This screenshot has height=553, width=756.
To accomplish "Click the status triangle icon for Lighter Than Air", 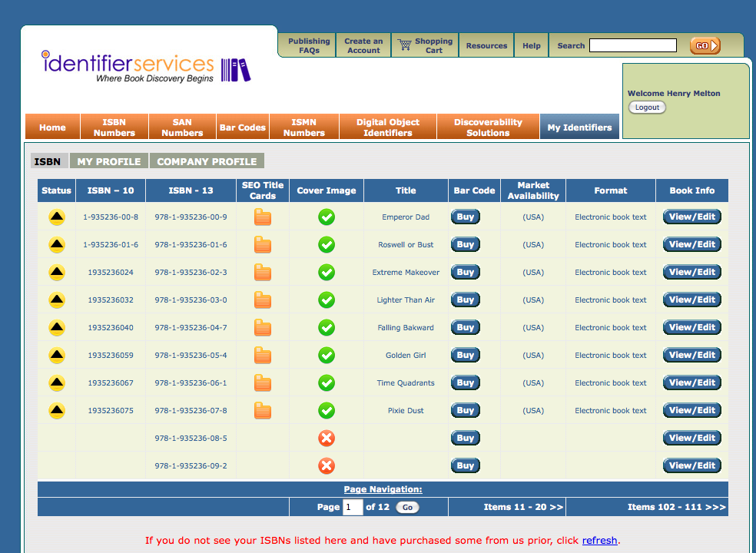I will [57, 300].
